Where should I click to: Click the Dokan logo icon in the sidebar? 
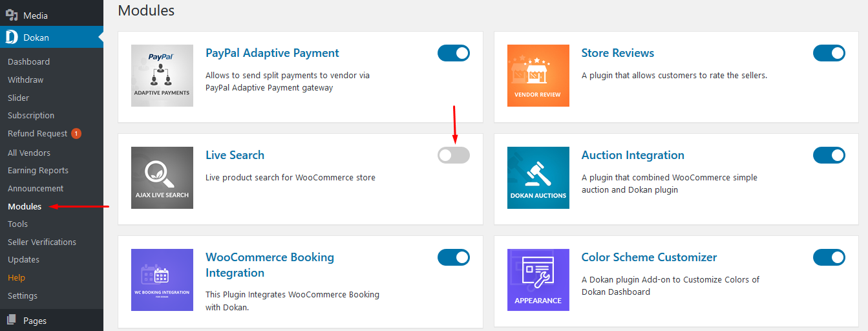pos(12,37)
